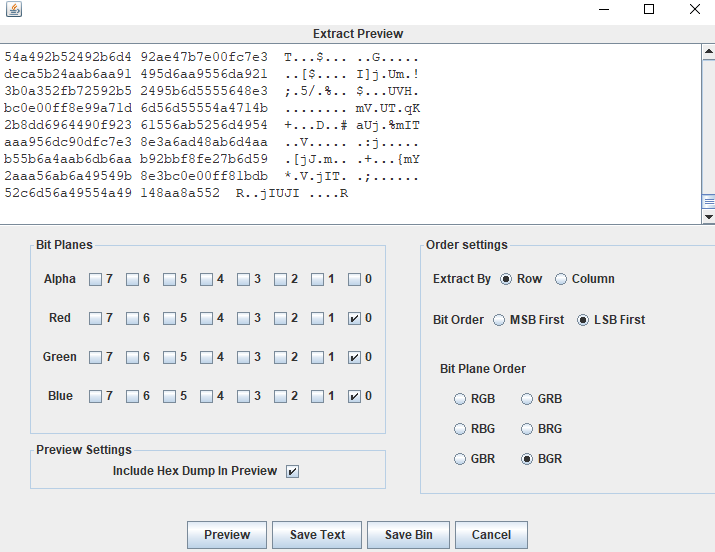Select Extract By Column option
The image size is (715, 552).
tap(560, 279)
